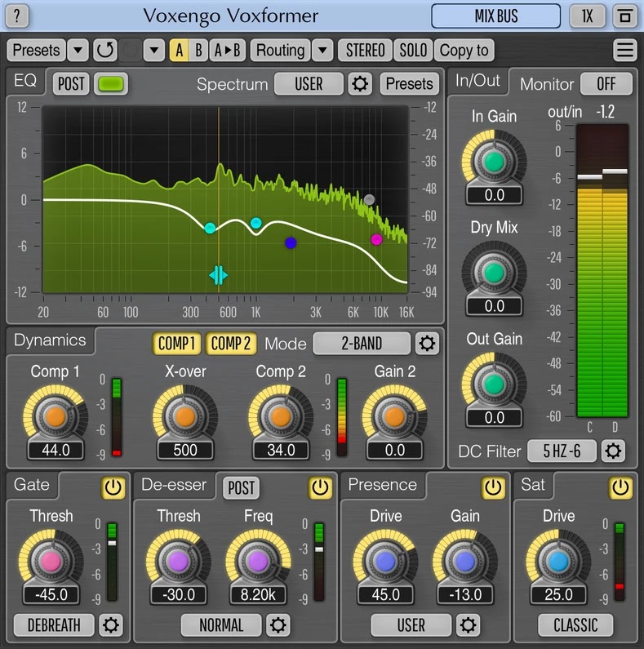
Task: Select B state slot
Action: click(x=198, y=51)
